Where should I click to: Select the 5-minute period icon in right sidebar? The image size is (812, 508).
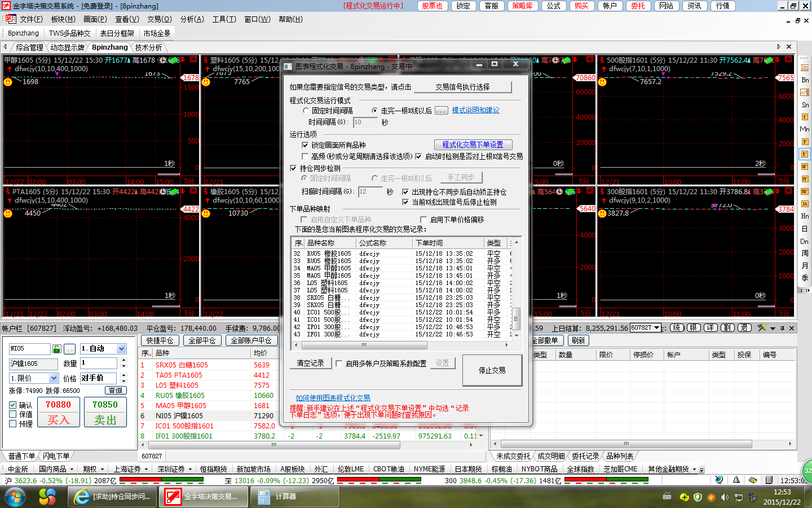(x=805, y=154)
